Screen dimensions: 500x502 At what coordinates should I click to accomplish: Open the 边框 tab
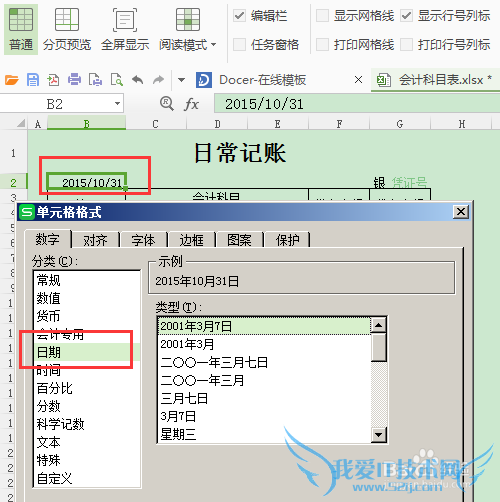(x=192, y=240)
